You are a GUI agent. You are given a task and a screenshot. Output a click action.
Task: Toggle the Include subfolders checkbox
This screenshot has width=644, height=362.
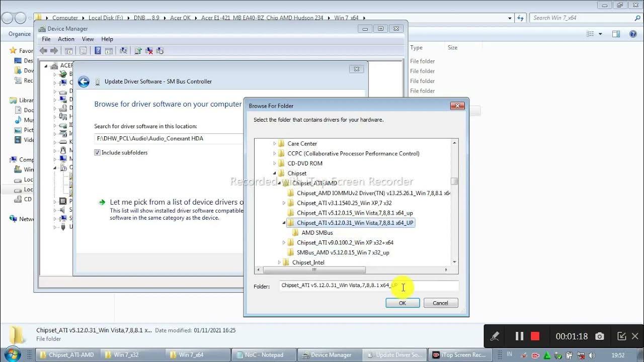pyautogui.click(x=98, y=153)
